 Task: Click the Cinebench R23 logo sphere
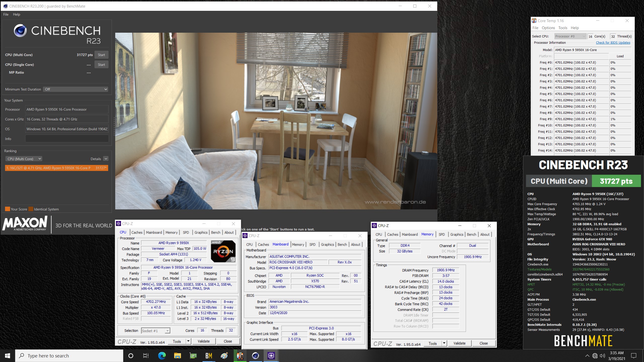20,31
